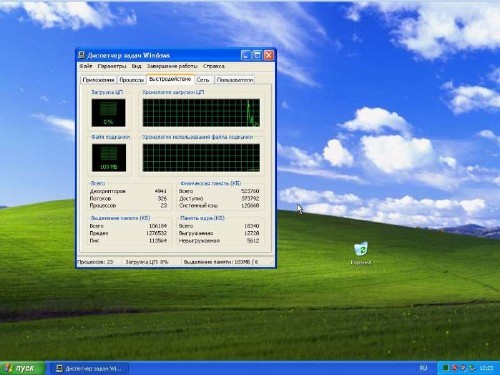Click the Диспетчер задач taskbar button
Viewport: 500px width, 375px height.
[89, 368]
